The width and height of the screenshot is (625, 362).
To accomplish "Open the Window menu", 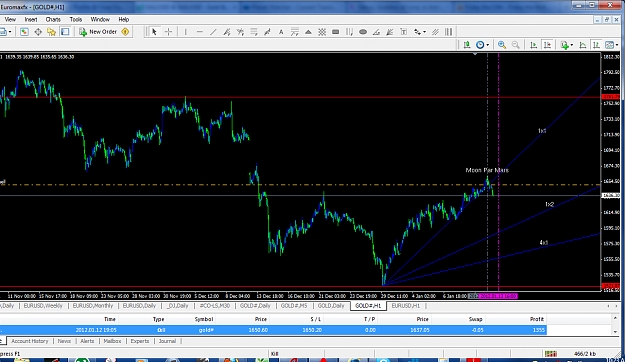I will (x=100, y=19).
